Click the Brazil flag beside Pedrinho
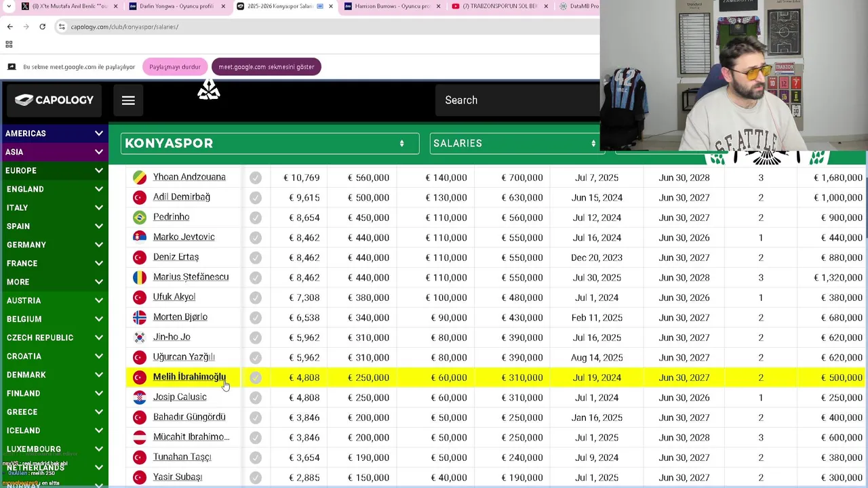868x488 pixels. point(140,218)
